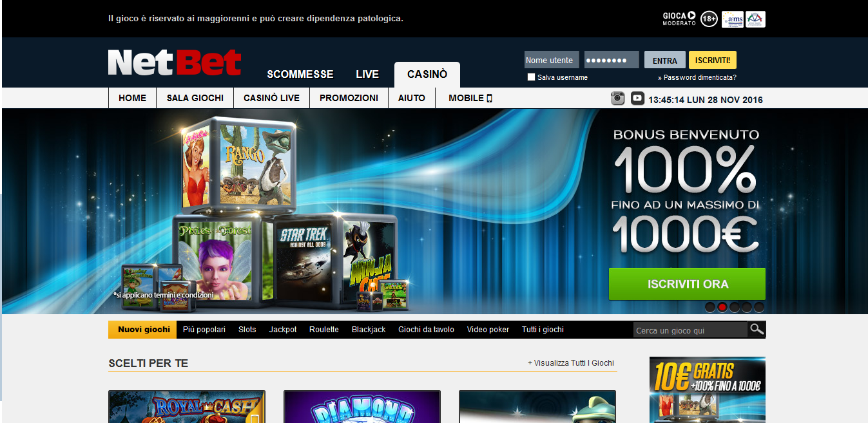
Task: Select the Blackjack filter
Action: 369,330
